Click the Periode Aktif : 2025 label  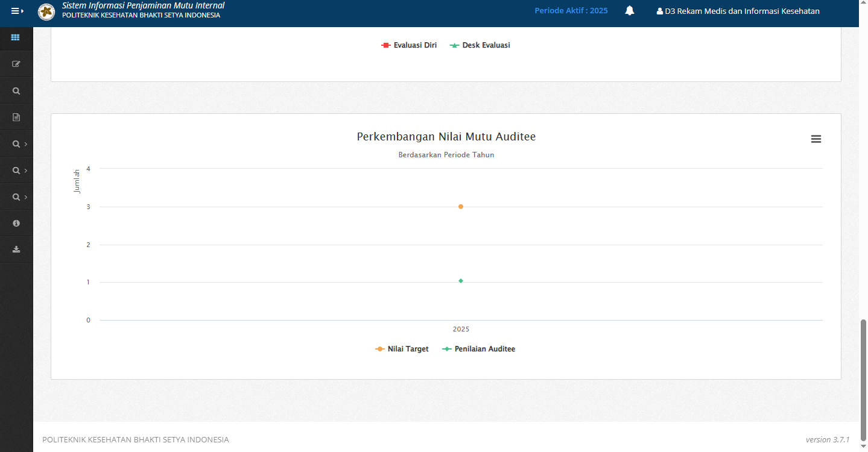(x=571, y=11)
